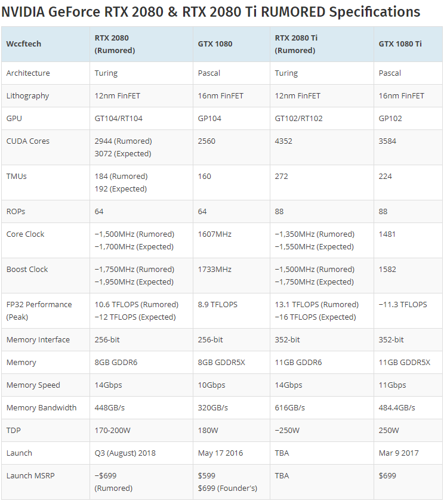Screen dimensions: 444x504
Task: Select the Memory Interface row label
Action: [x=38, y=340]
